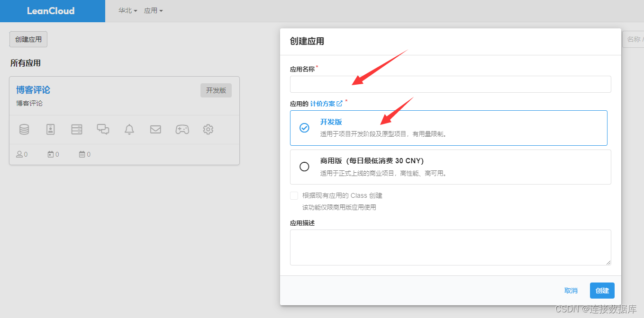Screen dimensions: 644x318
Task: Open the push notification bell icon
Action: tap(129, 129)
